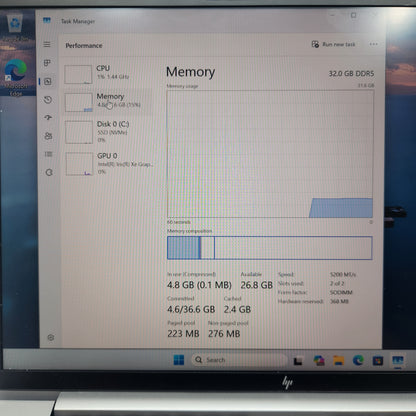Click the Memory usage graph area
The image size is (416, 416).
click(x=270, y=154)
